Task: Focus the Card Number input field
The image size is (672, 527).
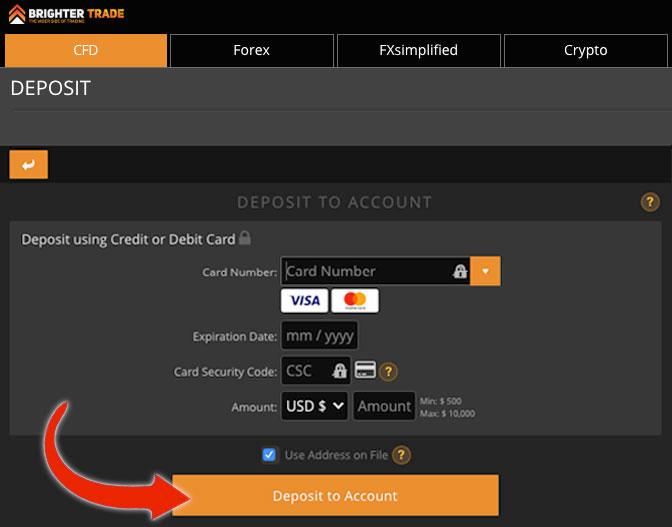Action: [x=375, y=271]
